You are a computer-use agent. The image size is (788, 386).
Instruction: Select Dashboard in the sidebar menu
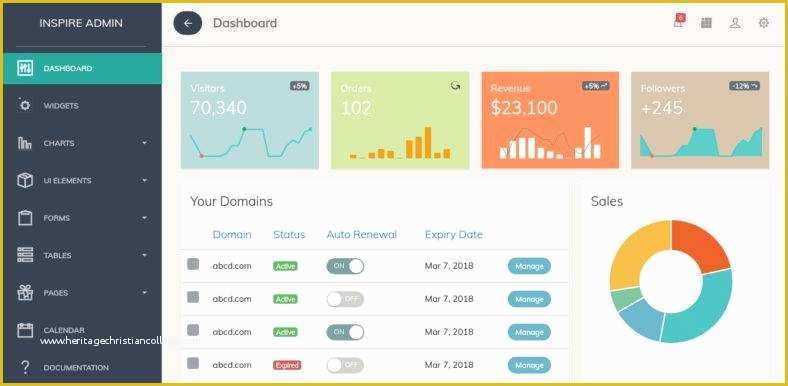point(82,68)
